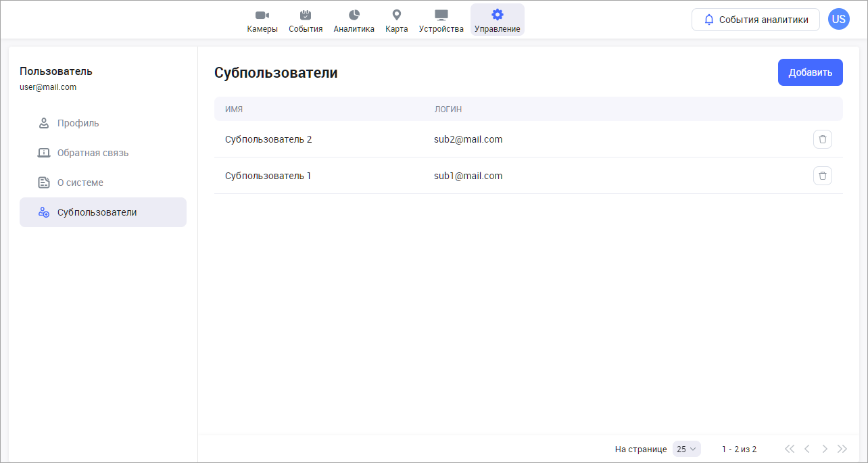Switch to Devices (Устройства) section

point(441,21)
